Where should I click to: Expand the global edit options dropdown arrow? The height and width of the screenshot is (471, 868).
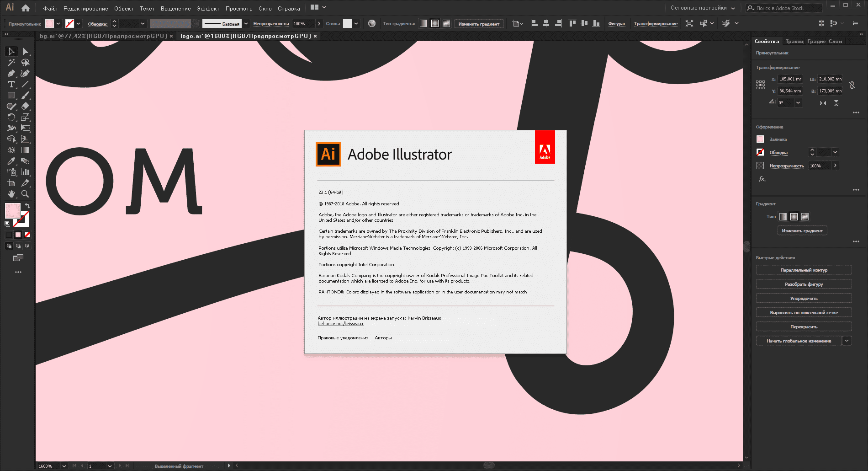[847, 341]
